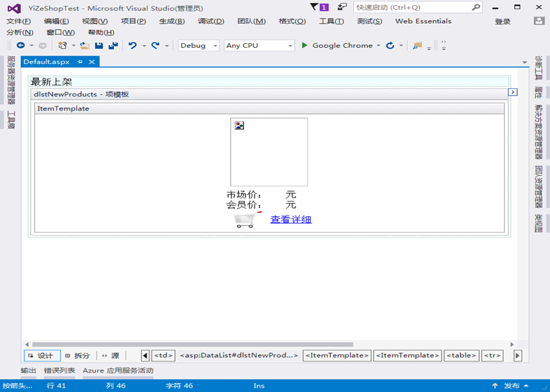Click the Navigate Backward icon
Viewport: 550px width, 392px height.
click(x=21, y=46)
